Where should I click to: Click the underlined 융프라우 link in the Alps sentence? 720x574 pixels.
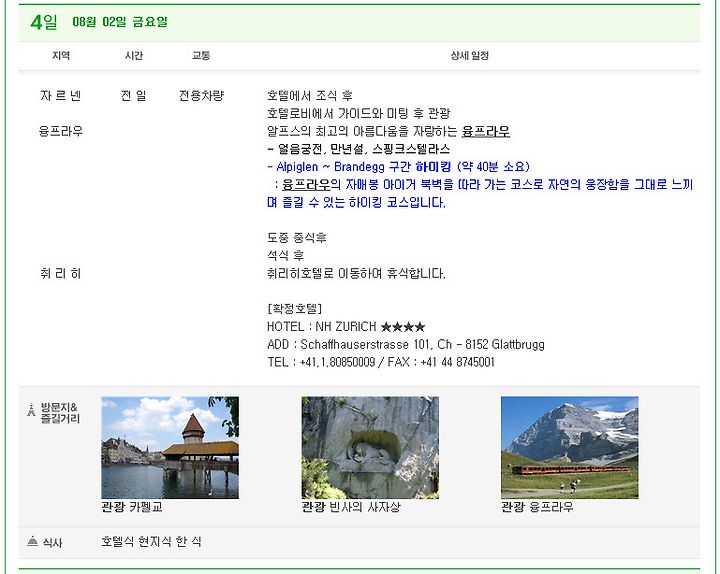pyautogui.click(x=485, y=131)
